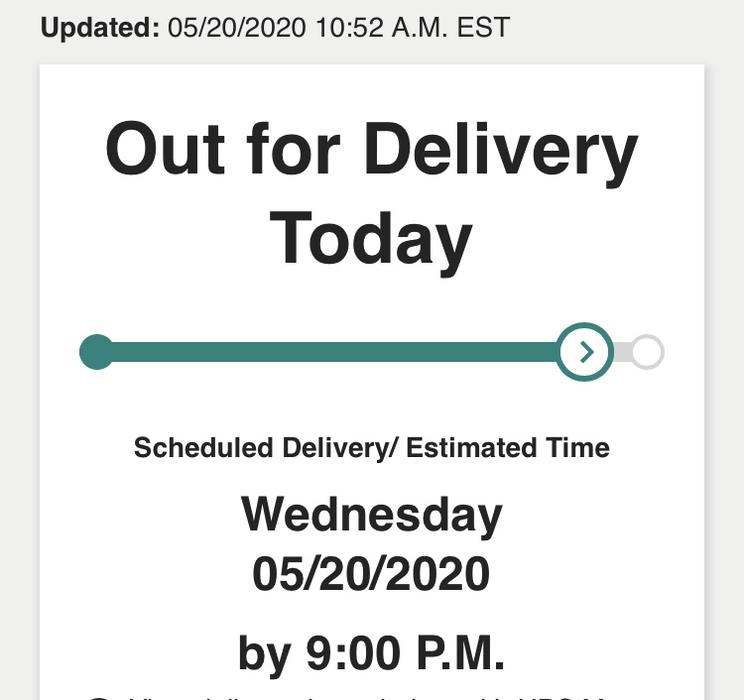Click the bold "Updated:" label

99,28
